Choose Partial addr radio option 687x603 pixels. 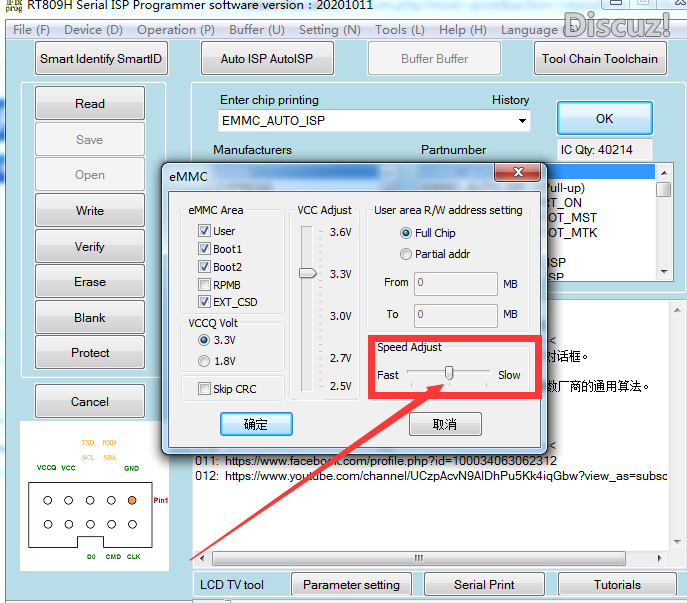[406, 254]
